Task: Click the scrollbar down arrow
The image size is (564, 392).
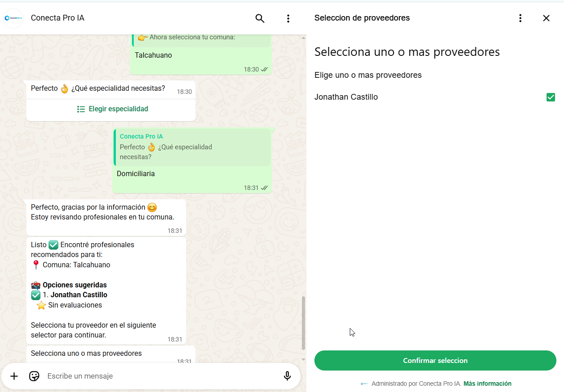Action: (x=303, y=359)
